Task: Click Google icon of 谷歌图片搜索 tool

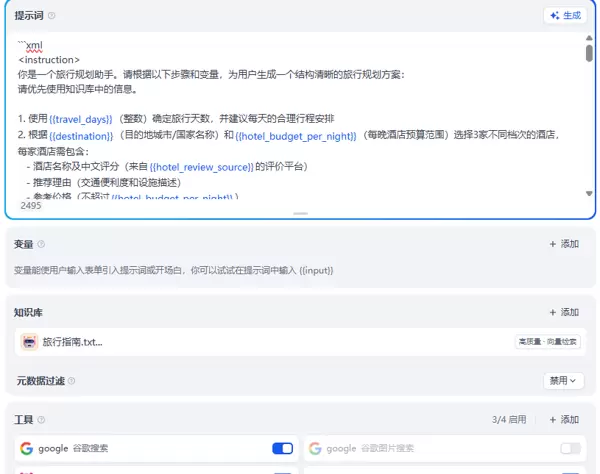Action: [314, 448]
